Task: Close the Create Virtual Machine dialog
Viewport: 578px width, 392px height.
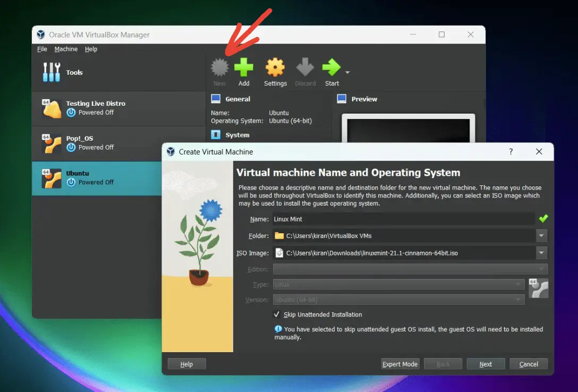Action: tap(539, 151)
